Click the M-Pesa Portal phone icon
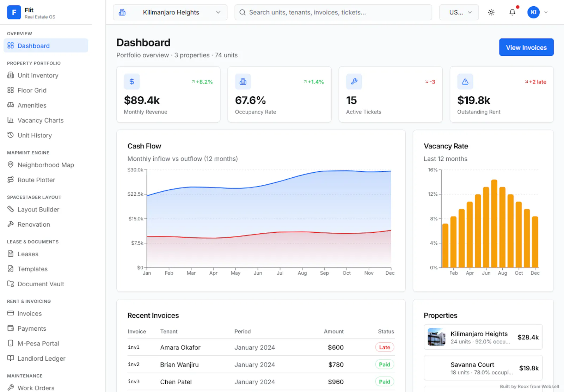The height and width of the screenshot is (392, 564). point(11,343)
